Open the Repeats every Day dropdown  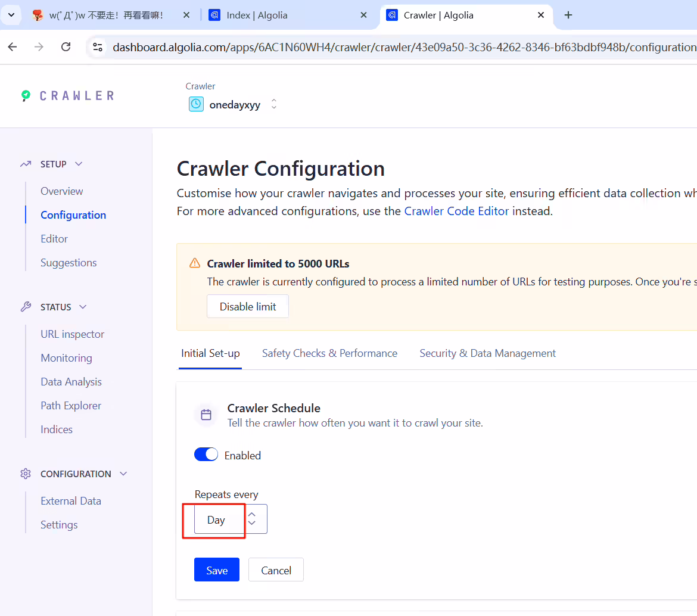point(231,519)
